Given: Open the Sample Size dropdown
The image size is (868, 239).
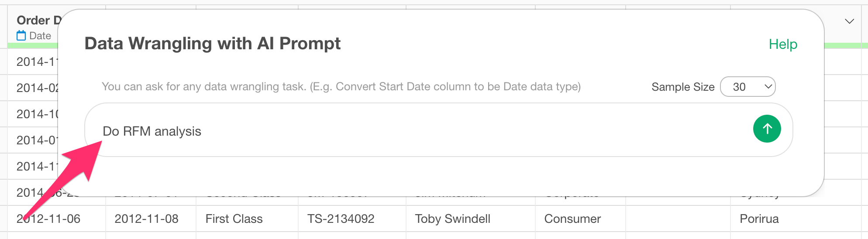Looking at the screenshot, I should (747, 87).
